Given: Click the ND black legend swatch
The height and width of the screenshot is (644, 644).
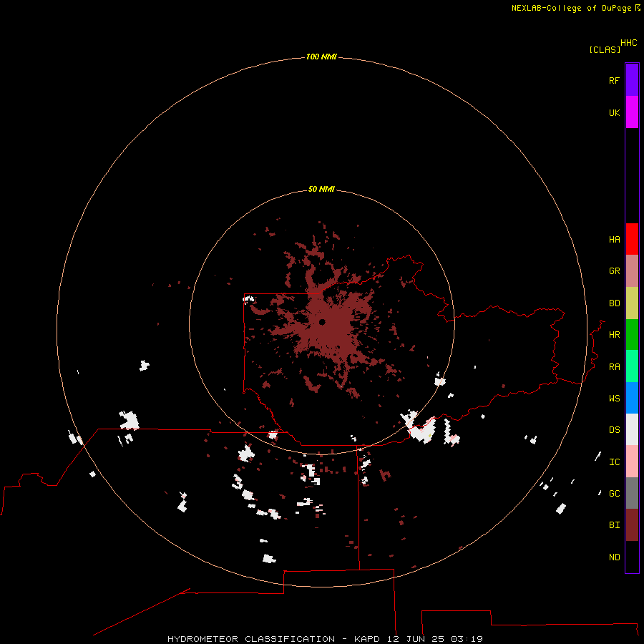Looking at the screenshot, I should [x=632, y=557].
